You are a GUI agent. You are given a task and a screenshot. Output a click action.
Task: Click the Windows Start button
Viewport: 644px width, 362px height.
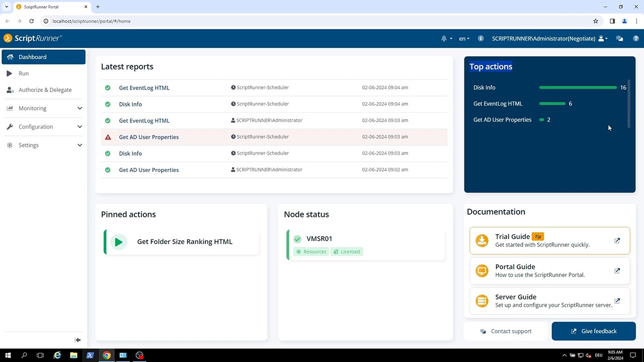tap(8, 355)
